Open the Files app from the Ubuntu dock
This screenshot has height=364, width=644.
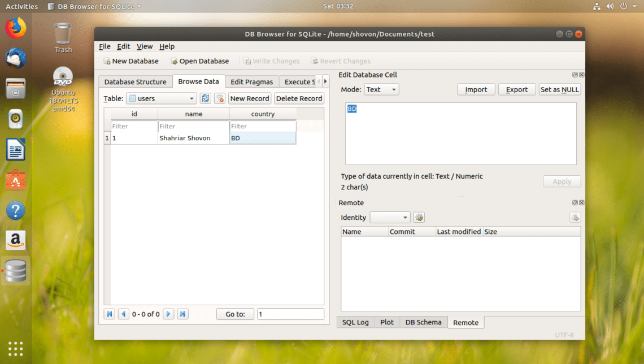click(15, 88)
